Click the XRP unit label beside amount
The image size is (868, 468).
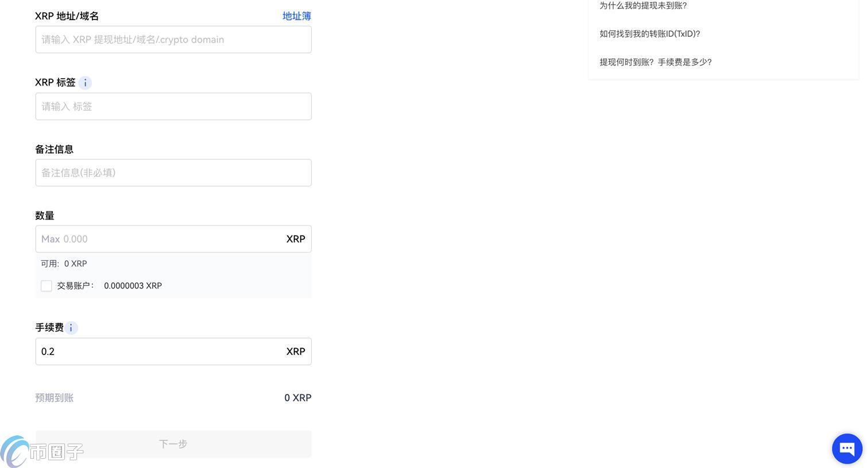tap(296, 239)
